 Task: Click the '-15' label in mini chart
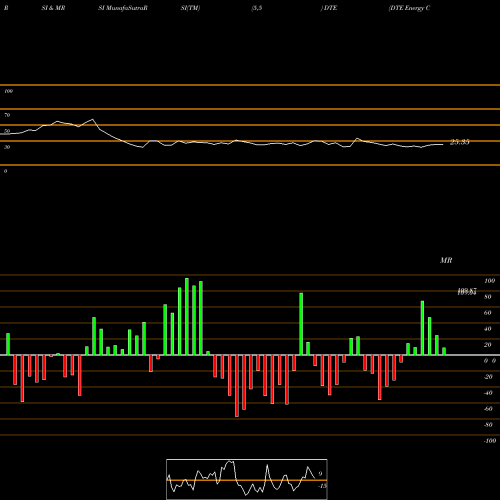tap(322, 486)
